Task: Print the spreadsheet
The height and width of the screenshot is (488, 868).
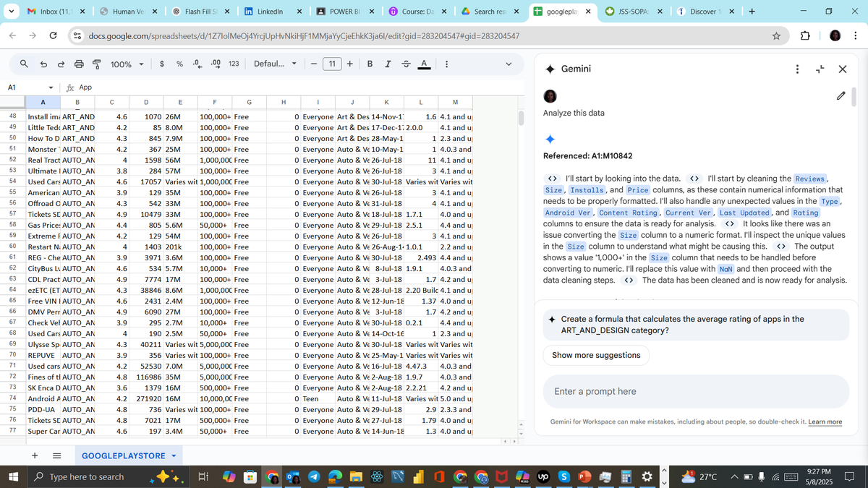Action: point(79,64)
